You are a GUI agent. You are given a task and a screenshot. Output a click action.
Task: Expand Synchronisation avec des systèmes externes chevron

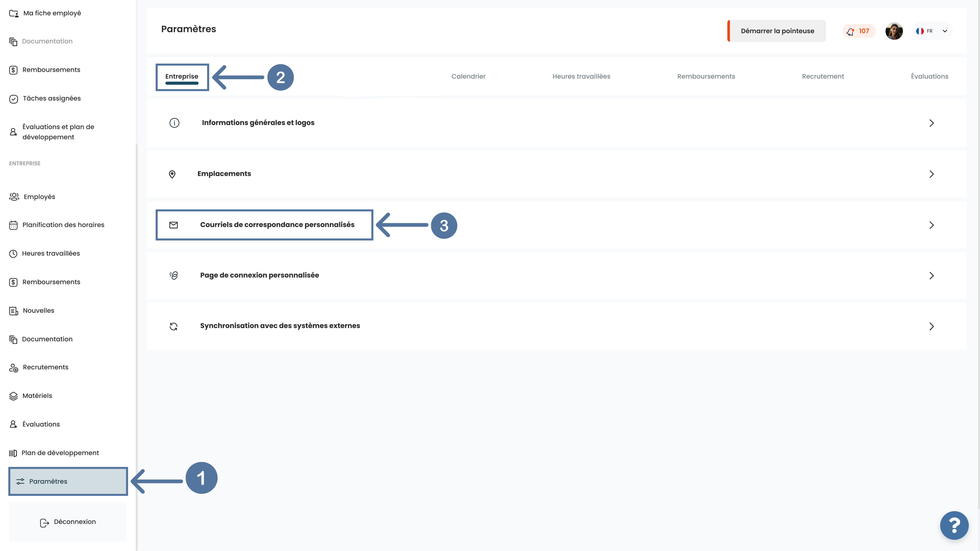click(932, 326)
